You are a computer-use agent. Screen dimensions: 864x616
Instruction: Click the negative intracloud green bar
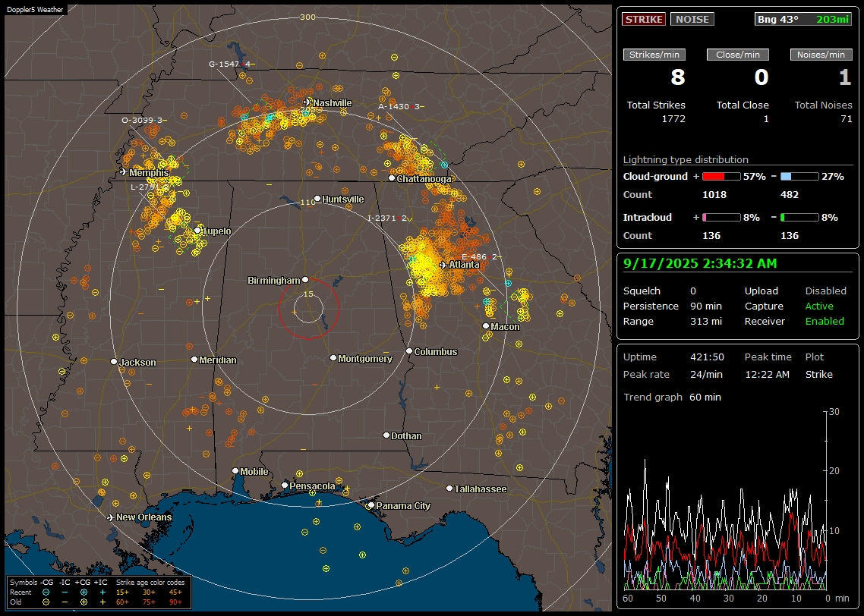tap(799, 218)
